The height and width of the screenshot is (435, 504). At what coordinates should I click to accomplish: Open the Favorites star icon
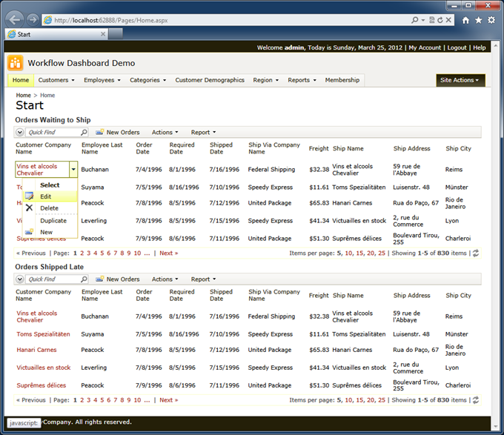pos(479,20)
